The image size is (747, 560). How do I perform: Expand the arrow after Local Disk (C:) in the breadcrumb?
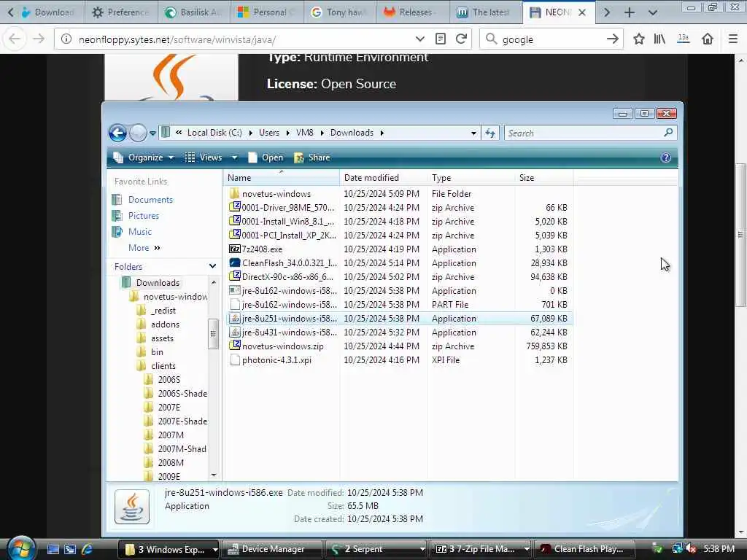[x=251, y=133]
